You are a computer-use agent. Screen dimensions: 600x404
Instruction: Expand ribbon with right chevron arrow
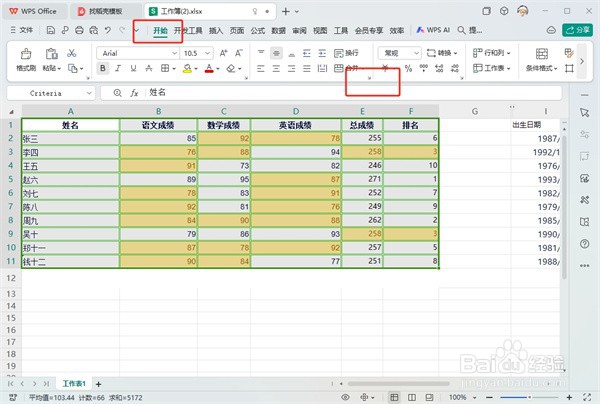click(x=582, y=61)
